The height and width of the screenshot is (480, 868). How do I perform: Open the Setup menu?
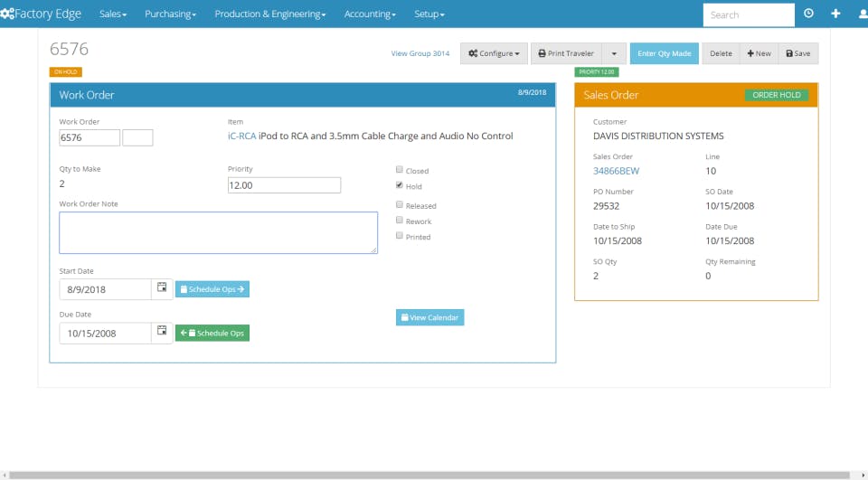(x=429, y=14)
